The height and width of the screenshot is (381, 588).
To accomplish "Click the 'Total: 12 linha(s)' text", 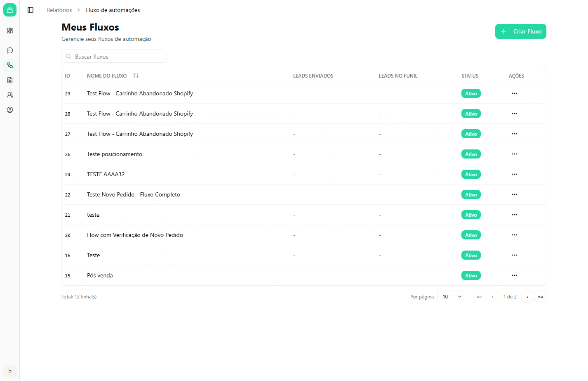I will point(79,297).
